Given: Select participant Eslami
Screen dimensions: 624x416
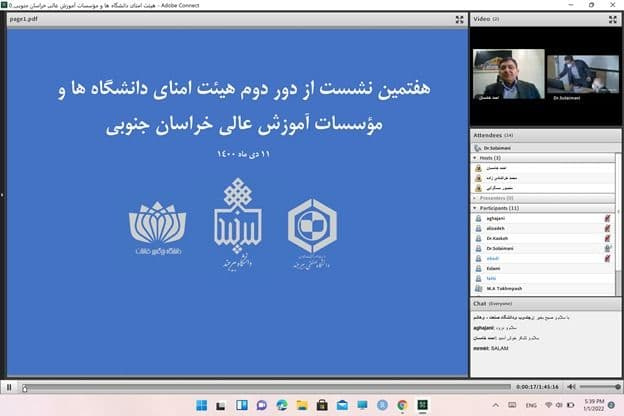Looking at the screenshot, I should coord(543,268).
